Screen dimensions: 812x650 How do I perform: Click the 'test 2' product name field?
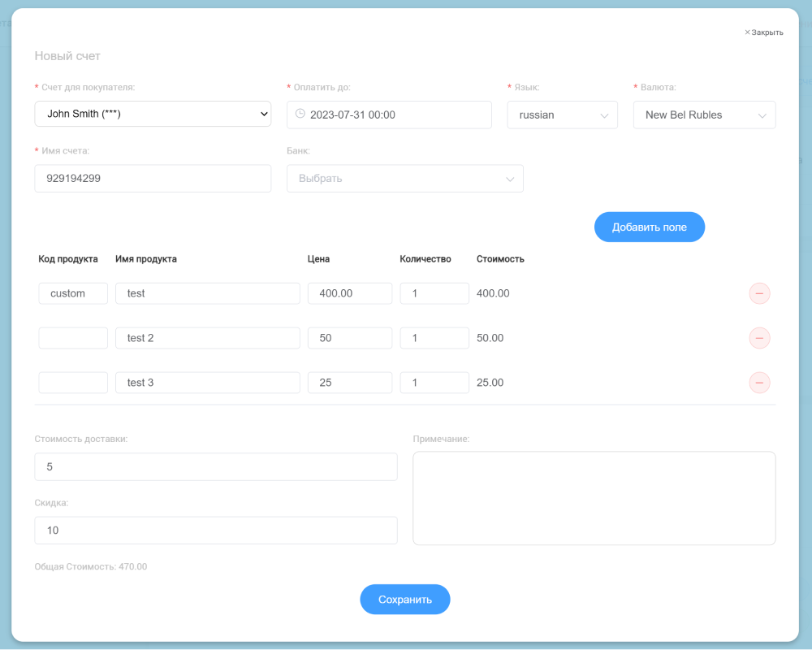coord(208,338)
